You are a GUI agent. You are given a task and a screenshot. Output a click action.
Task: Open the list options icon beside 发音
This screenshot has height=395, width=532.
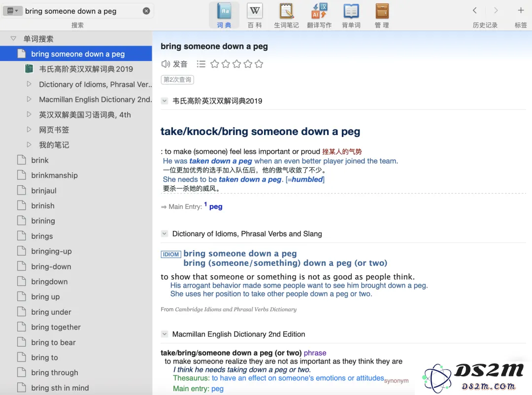click(201, 64)
